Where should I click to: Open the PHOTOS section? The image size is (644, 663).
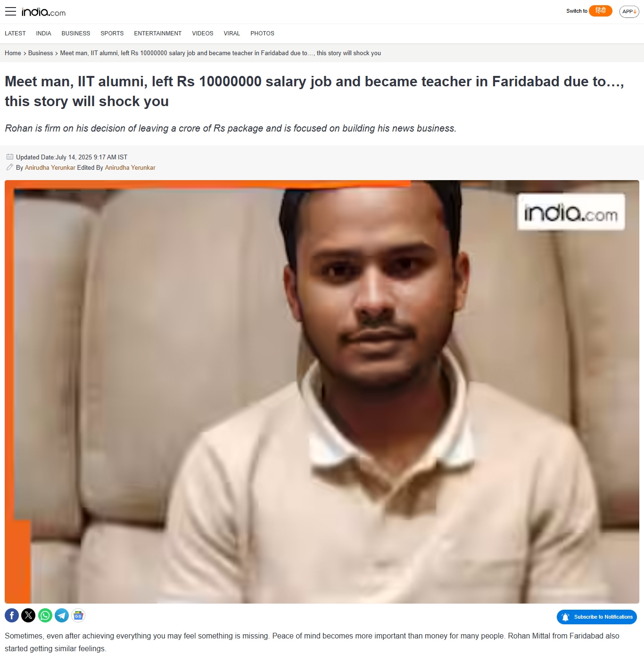[262, 33]
